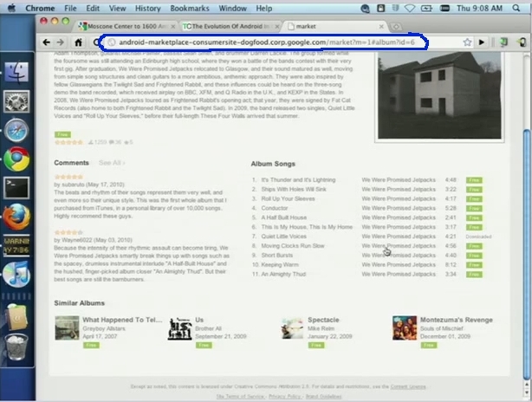
Task: Select the market tab
Action: pyautogui.click(x=334, y=27)
